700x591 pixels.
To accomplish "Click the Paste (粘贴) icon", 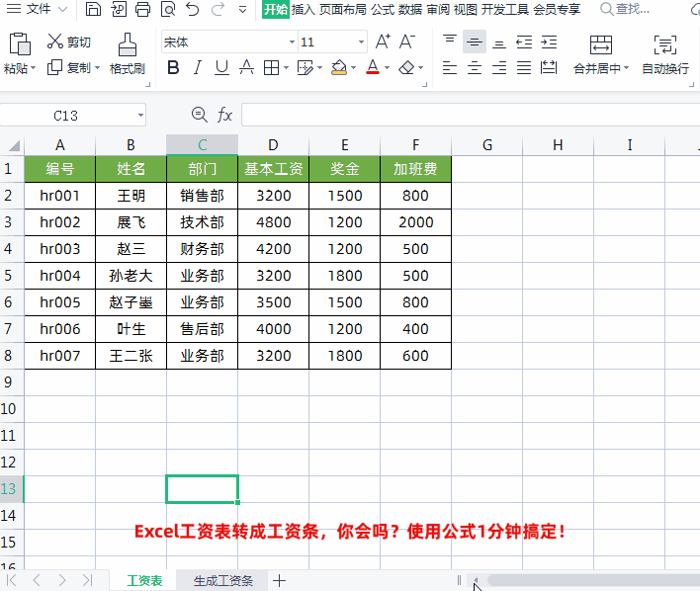I will click(x=19, y=43).
